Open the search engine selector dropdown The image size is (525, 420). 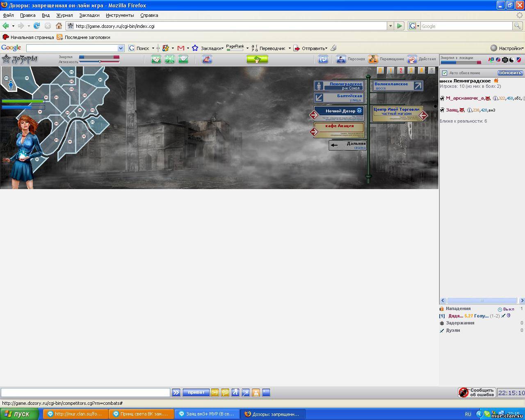coord(414,26)
